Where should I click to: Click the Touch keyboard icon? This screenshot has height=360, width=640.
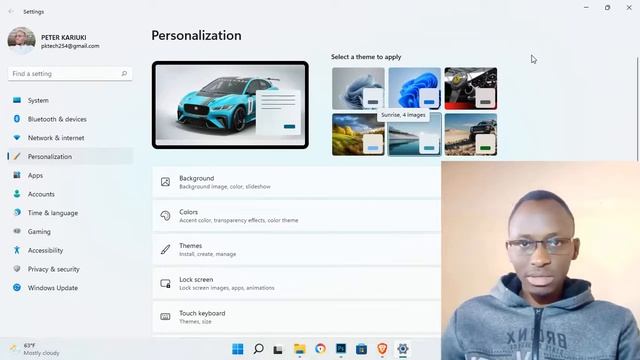165,317
